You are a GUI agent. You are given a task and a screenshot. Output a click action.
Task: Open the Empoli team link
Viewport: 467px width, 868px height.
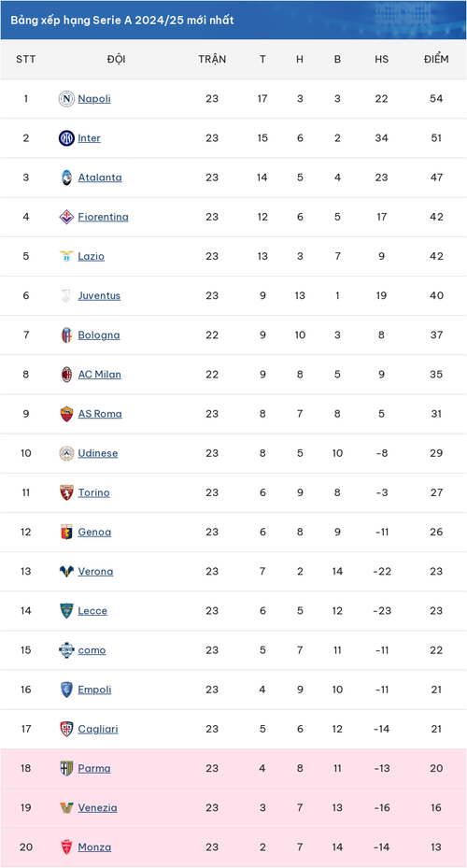click(94, 690)
